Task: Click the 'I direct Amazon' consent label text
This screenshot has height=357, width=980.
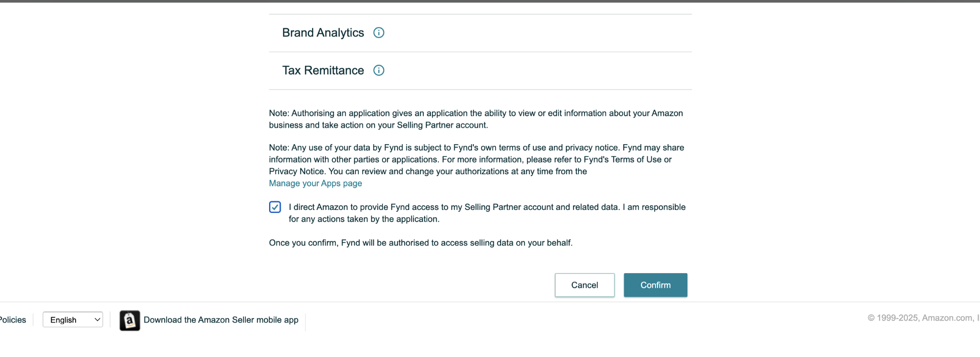Action: point(487,213)
